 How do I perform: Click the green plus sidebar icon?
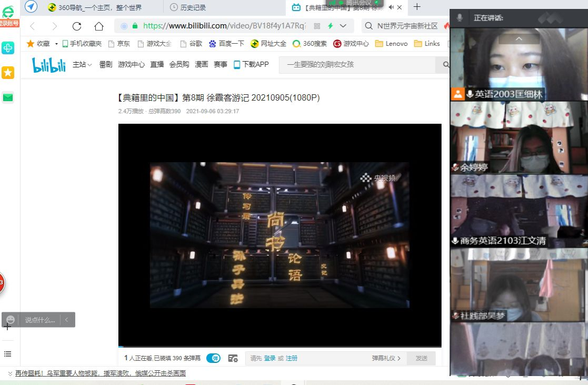click(8, 47)
